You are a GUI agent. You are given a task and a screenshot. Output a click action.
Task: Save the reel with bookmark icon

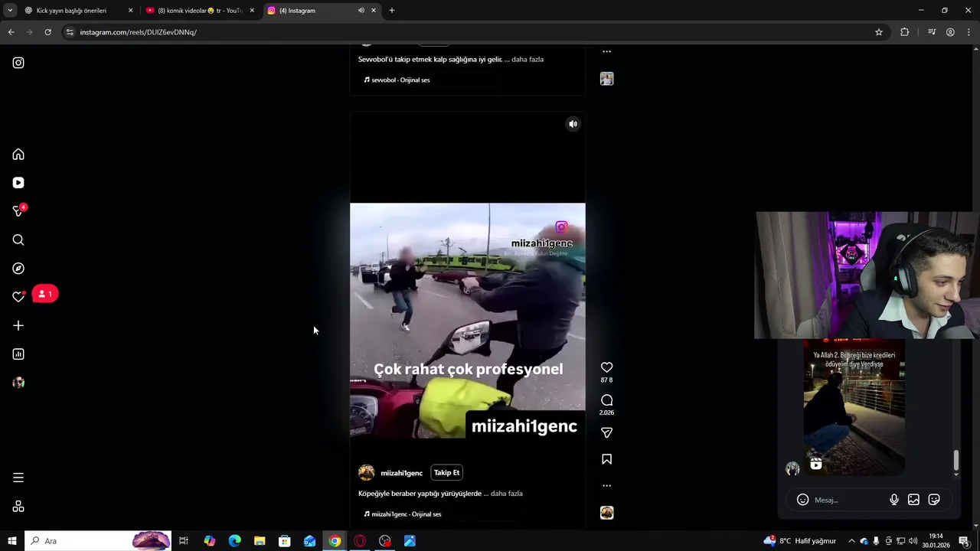[x=606, y=459]
